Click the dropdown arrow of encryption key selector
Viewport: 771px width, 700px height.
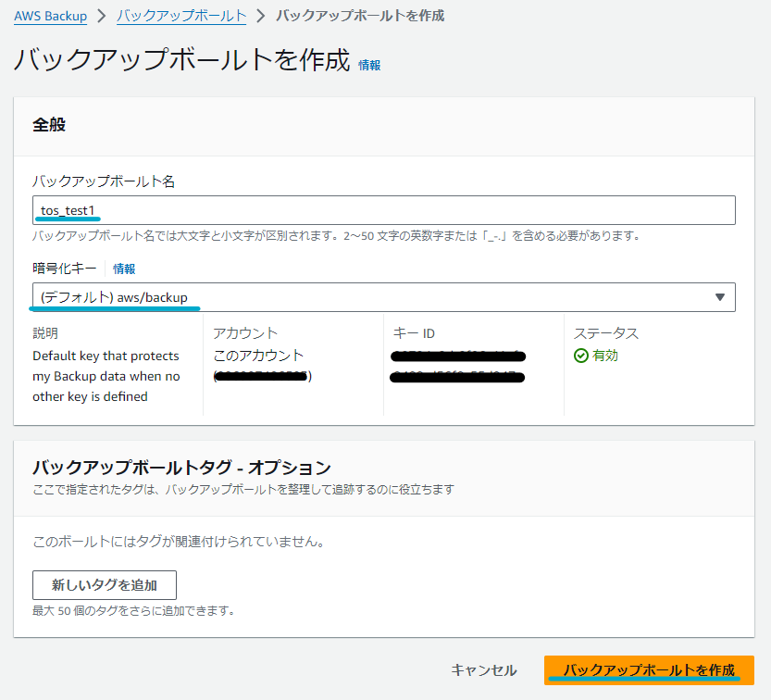click(x=720, y=297)
